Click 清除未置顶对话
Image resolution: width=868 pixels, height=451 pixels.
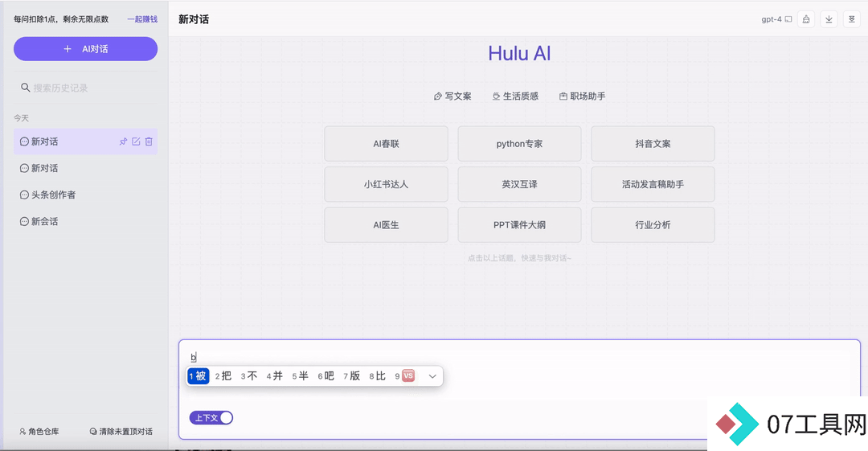pos(121,431)
